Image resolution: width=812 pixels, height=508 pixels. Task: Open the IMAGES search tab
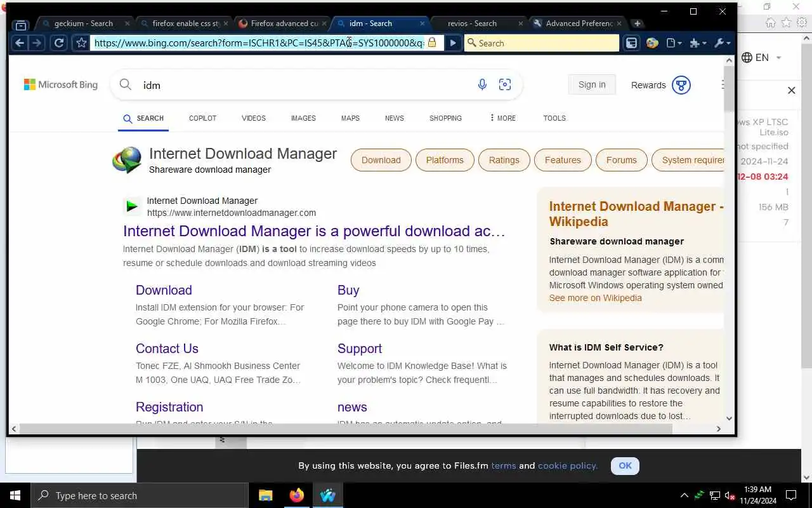(x=303, y=118)
